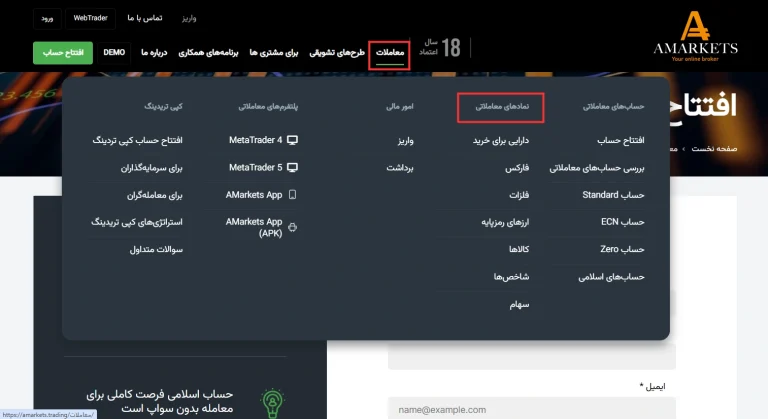The height and width of the screenshot is (419, 768).
Task: Click صفحه نخست breadcrumb link
Action: pos(714,148)
